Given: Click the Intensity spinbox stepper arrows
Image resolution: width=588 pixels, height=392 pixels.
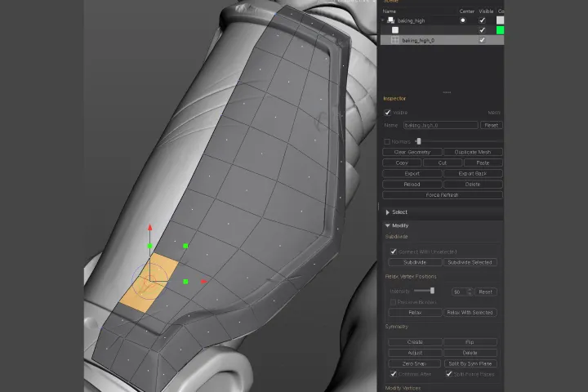Looking at the screenshot, I should click(470, 292).
